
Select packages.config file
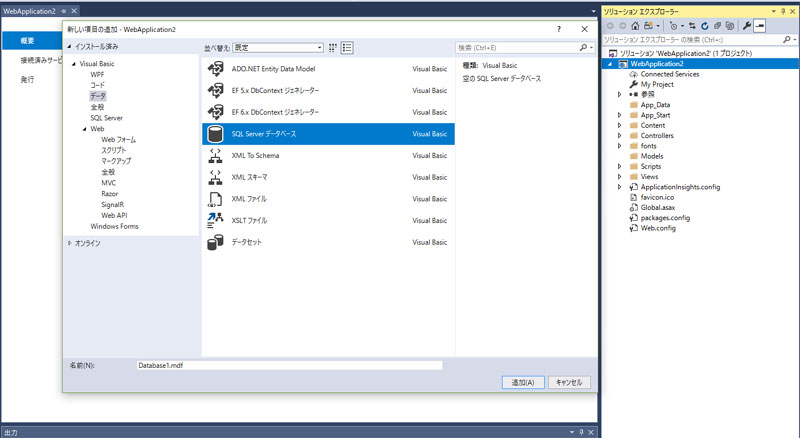pos(665,217)
